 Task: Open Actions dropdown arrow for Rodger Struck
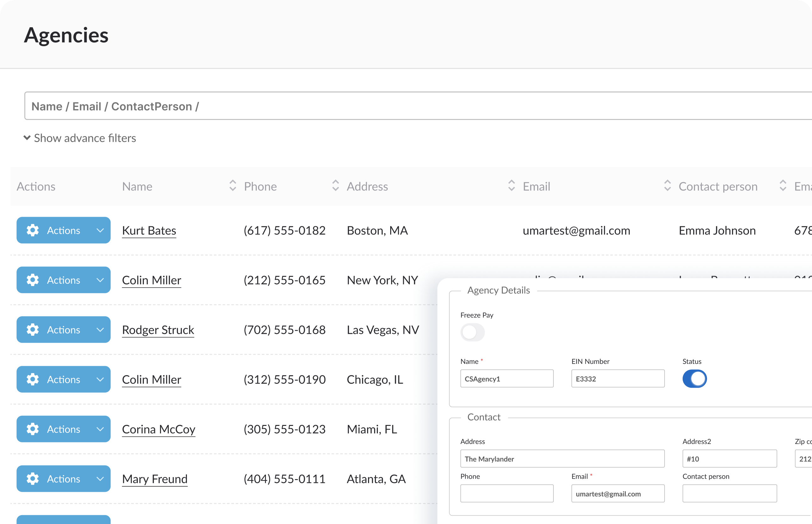tap(100, 330)
